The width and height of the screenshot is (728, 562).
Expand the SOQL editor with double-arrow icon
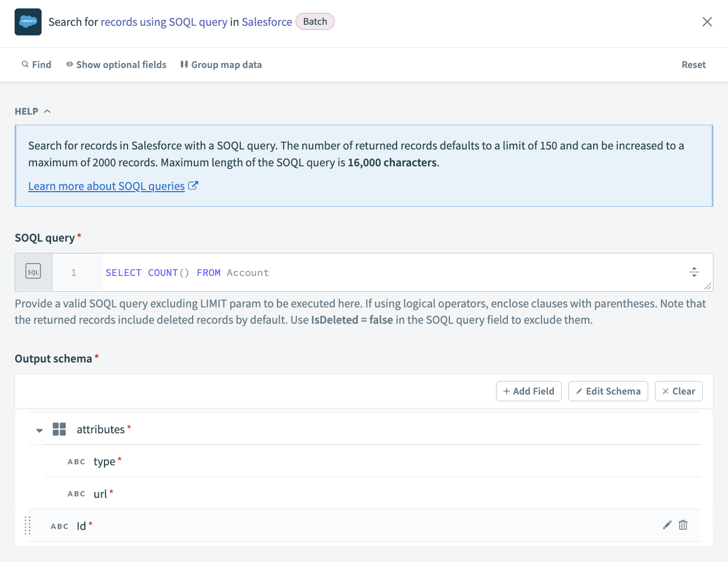pos(694,272)
